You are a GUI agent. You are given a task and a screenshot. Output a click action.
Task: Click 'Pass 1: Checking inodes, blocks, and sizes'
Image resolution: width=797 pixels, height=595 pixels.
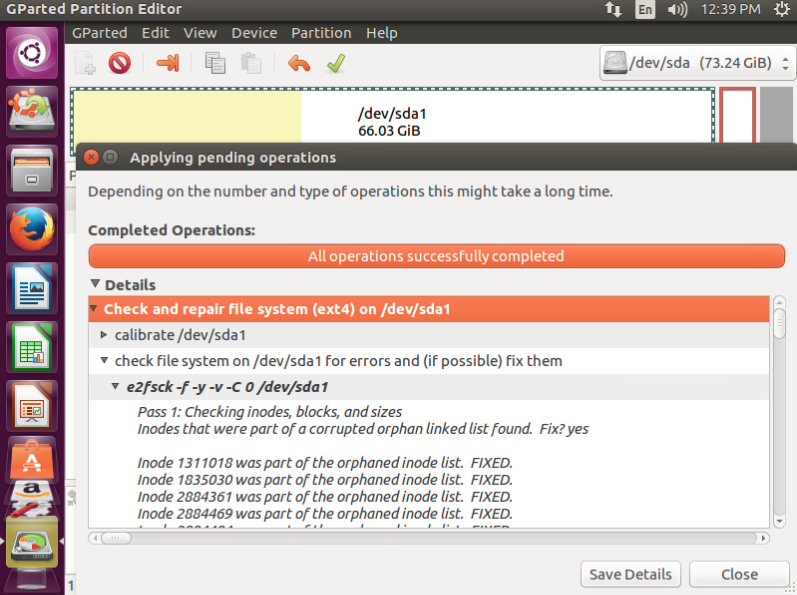click(x=269, y=412)
